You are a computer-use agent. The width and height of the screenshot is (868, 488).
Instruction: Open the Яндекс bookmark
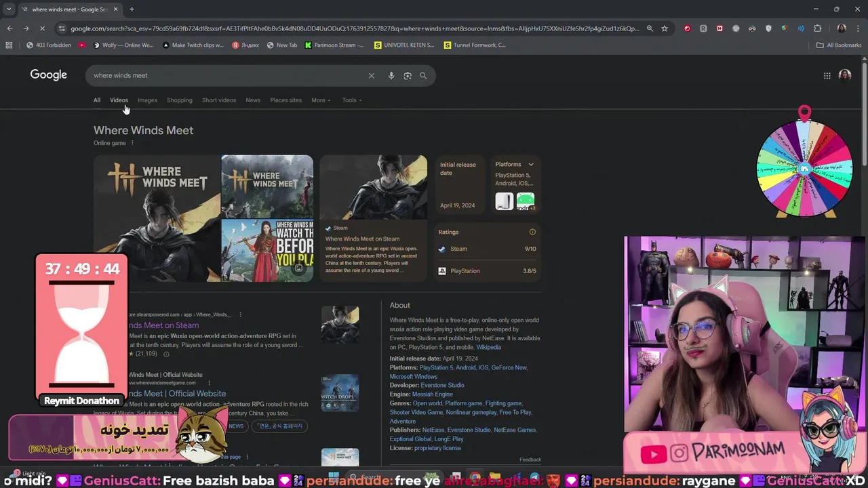[245, 45]
